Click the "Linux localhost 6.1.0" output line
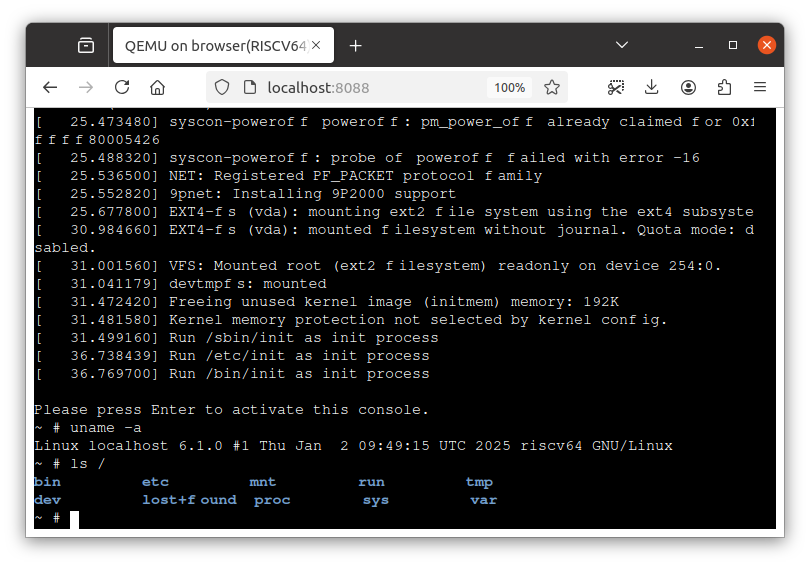The height and width of the screenshot is (566, 810). click(x=353, y=446)
